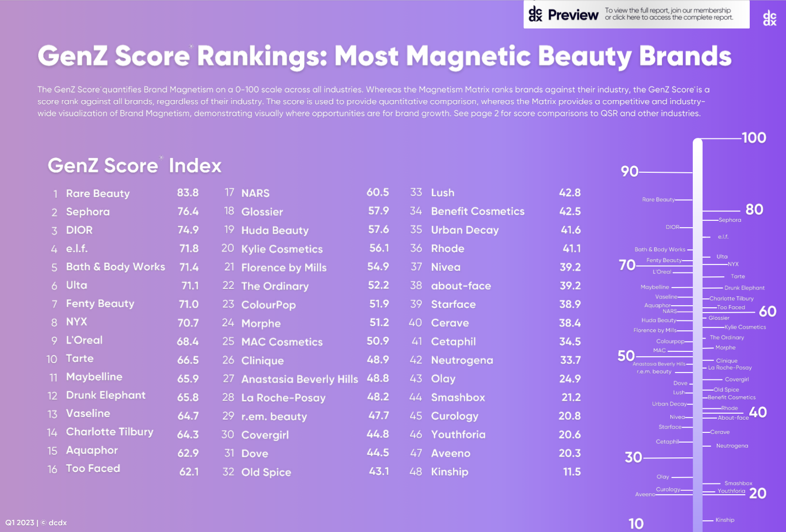Select "Bath & Body Works" in the index list

tap(115, 267)
